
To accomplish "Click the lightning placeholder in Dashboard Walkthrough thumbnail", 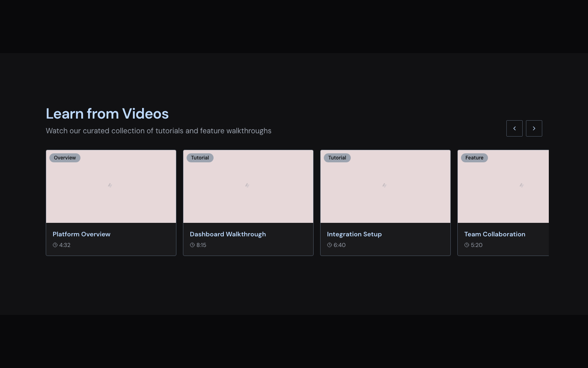I will pyautogui.click(x=247, y=186).
